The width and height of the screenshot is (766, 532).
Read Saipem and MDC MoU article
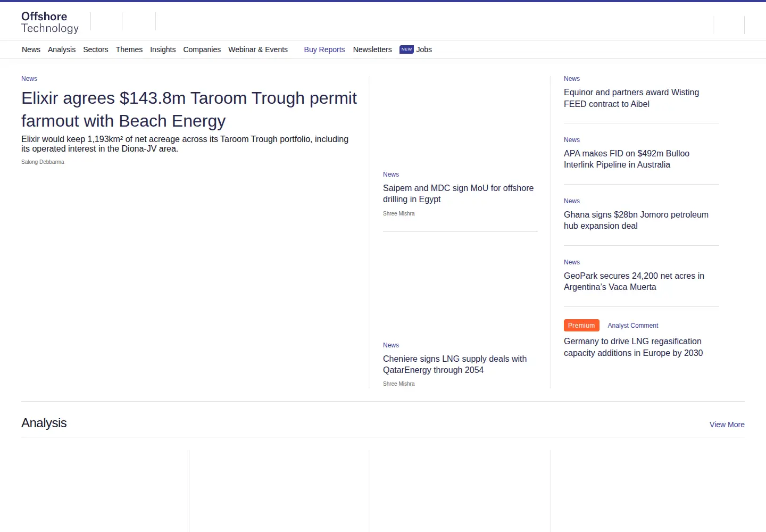459,194
